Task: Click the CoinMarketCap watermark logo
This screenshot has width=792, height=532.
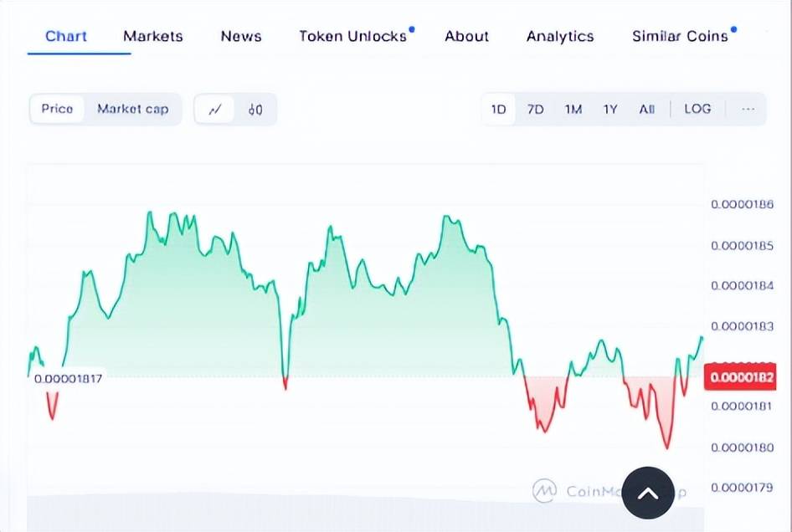Action: [x=546, y=490]
